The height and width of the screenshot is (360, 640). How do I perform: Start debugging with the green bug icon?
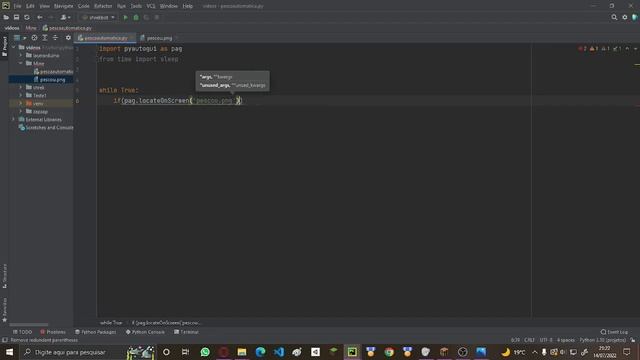136,18
